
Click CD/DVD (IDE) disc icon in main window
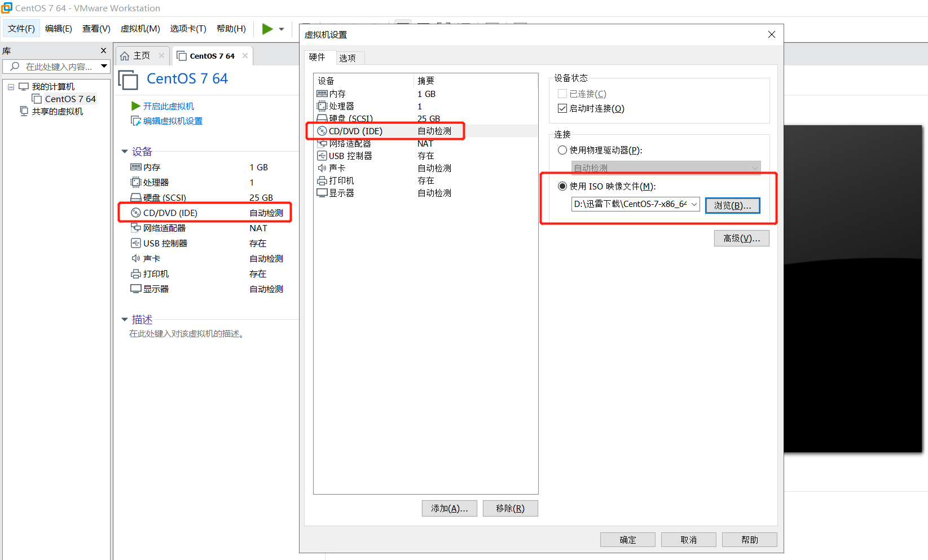(x=136, y=213)
